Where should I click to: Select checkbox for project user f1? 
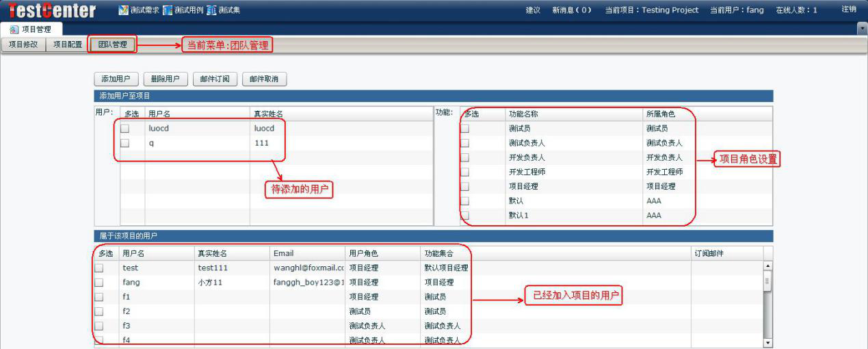click(x=99, y=297)
